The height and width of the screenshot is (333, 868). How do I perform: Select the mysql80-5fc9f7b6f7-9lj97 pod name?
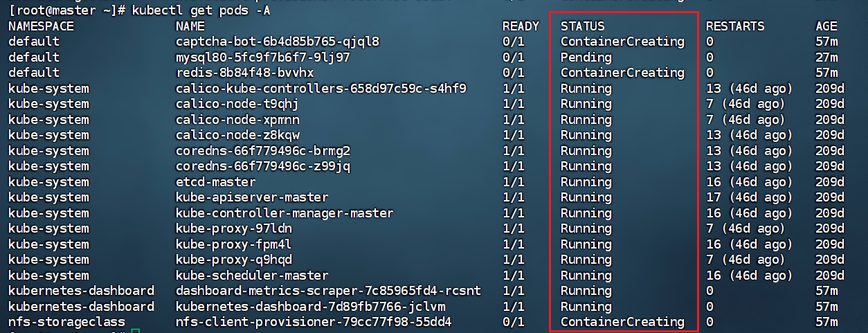point(262,57)
